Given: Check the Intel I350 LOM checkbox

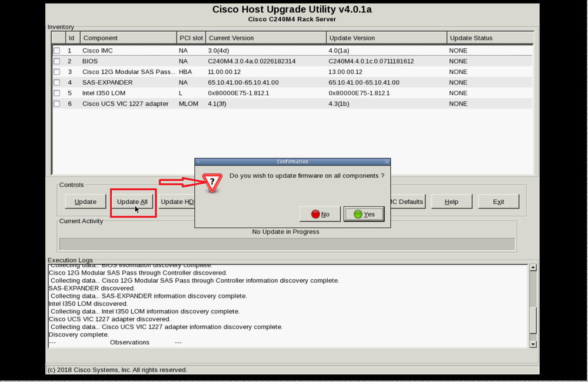Looking at the screenshot, I should (x=57, y=93).
